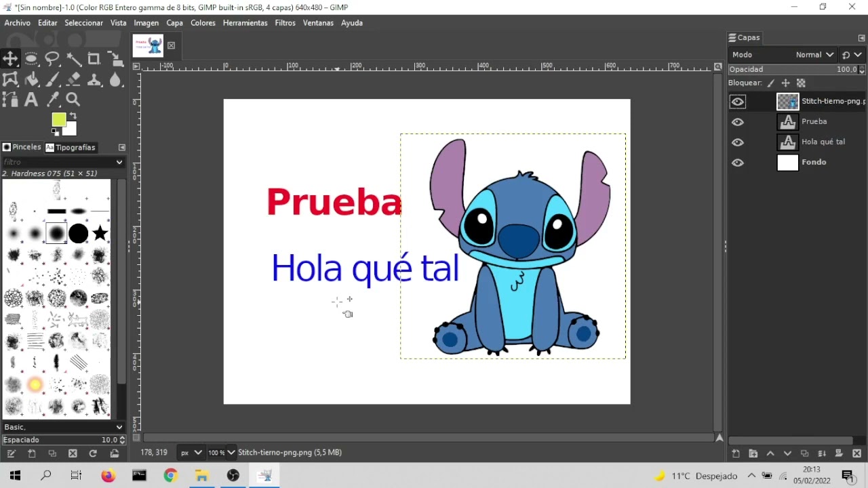This screenshot has height=488, width=868.
Task: Switch to the Tipografías tab
Action: [x=71, y=147]
